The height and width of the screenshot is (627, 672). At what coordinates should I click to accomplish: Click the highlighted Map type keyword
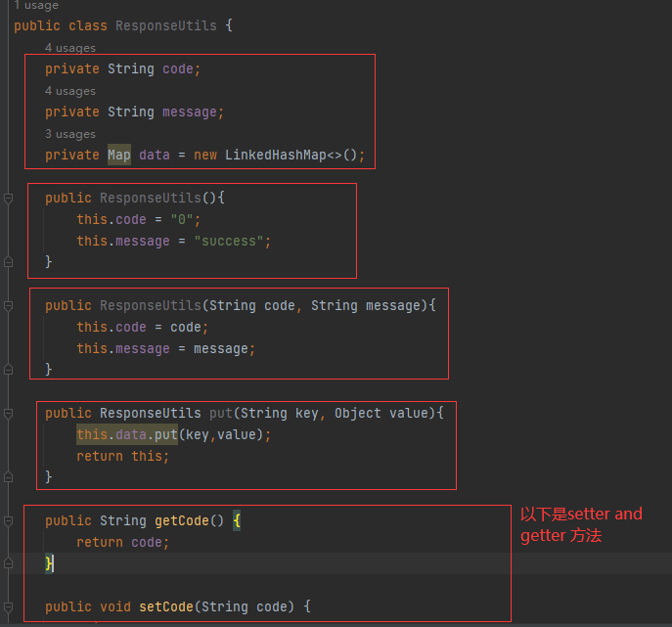[x=118, y=156]
